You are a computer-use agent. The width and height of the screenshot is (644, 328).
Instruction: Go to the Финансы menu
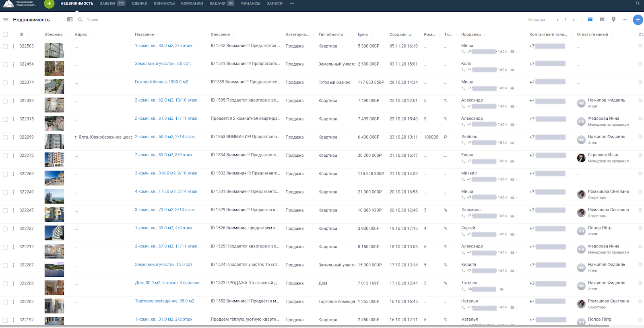coord(250,4)
